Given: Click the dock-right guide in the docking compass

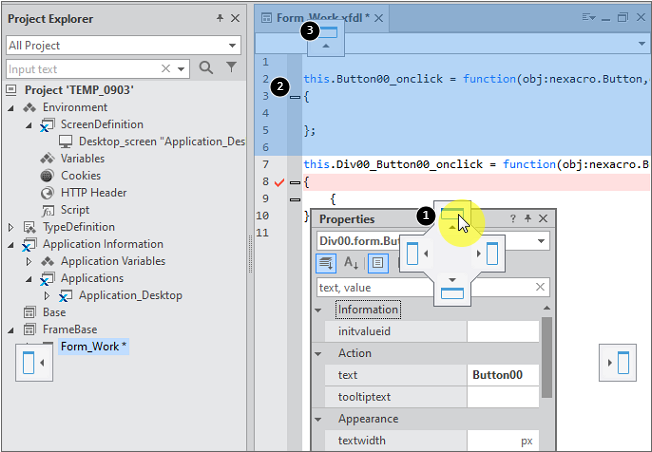Looking at the screenshot, I should coord(492,254).
